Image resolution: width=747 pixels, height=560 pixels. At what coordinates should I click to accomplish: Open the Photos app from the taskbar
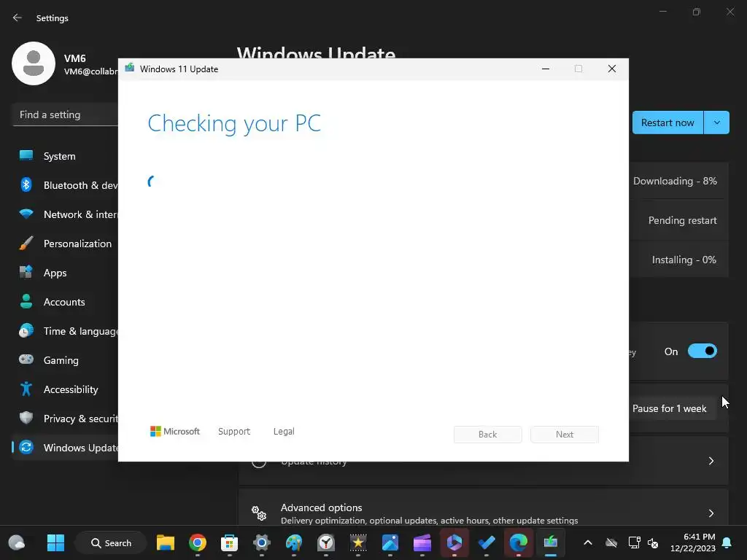click(x=390, y=542)
